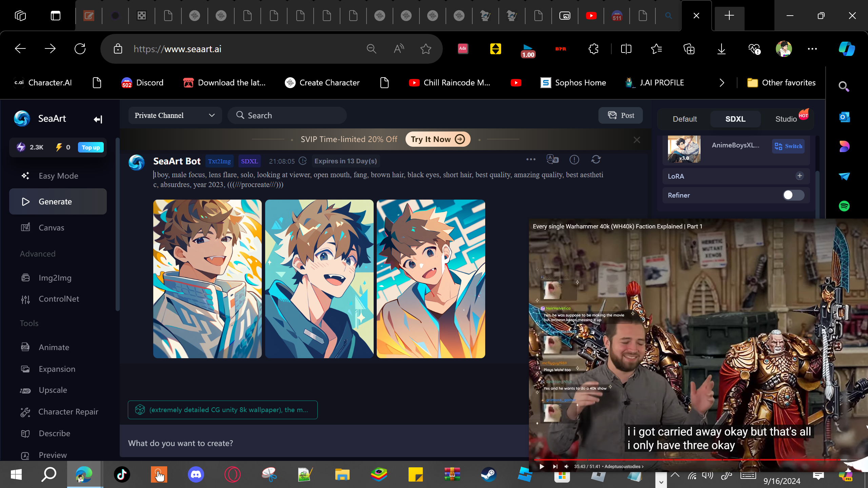Expand the Private Channel dropdown

click(175, 116)
